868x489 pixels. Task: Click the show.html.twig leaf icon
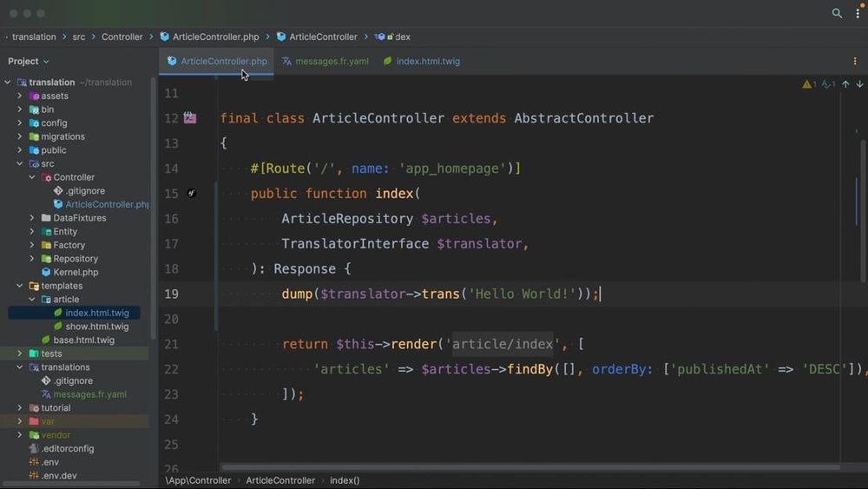pos(57,327)
